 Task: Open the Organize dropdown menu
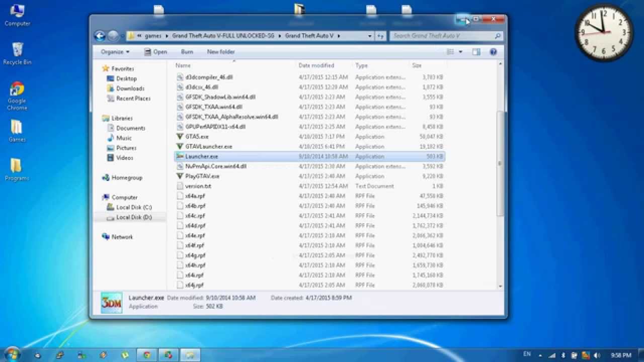point(115,52)
